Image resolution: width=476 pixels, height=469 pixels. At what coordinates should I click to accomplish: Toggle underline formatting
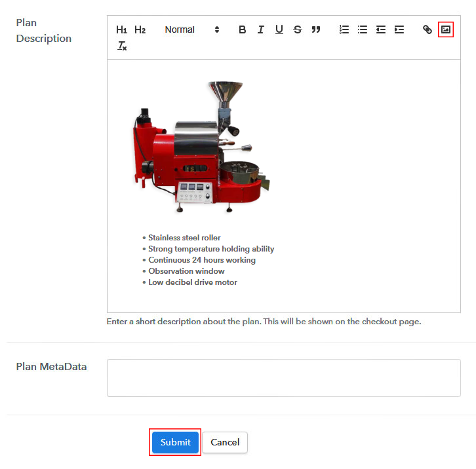tap(279, 29)
